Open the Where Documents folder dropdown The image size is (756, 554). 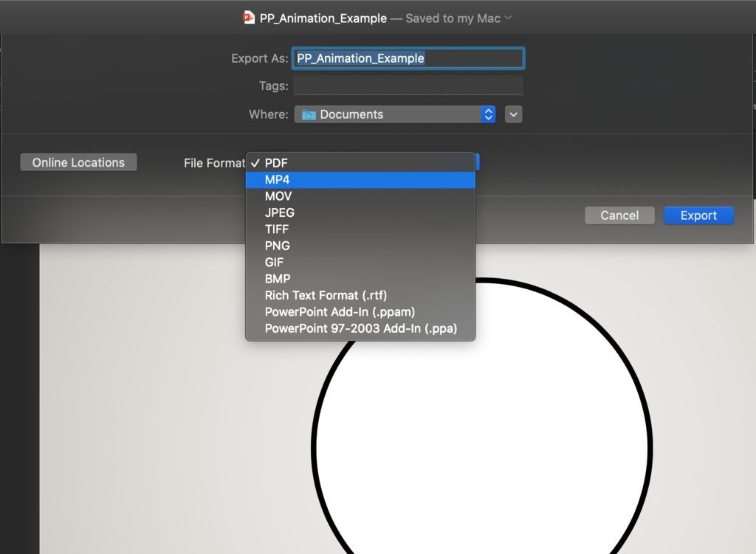click(x=395, y=114)
